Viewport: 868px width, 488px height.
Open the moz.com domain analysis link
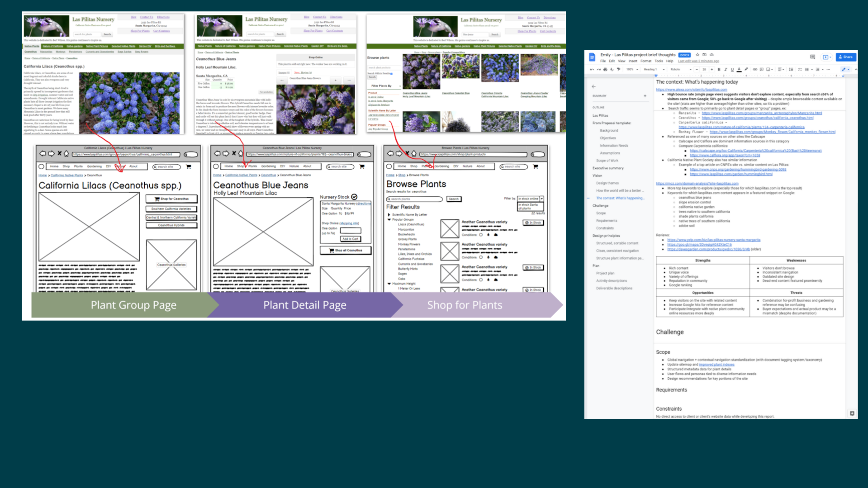697,183
